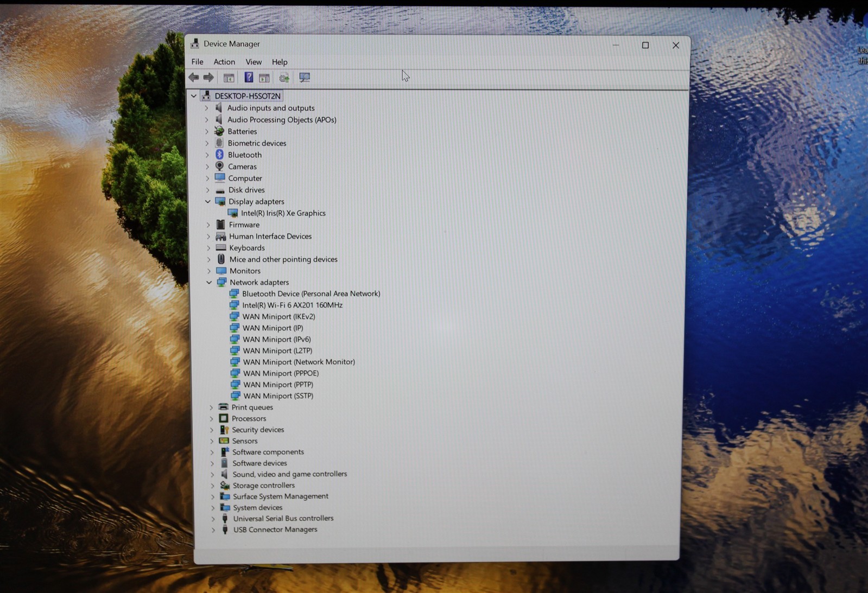Expand Audio Processing Objects (APOs)
The image size is (868, 593).
[206, 119]
